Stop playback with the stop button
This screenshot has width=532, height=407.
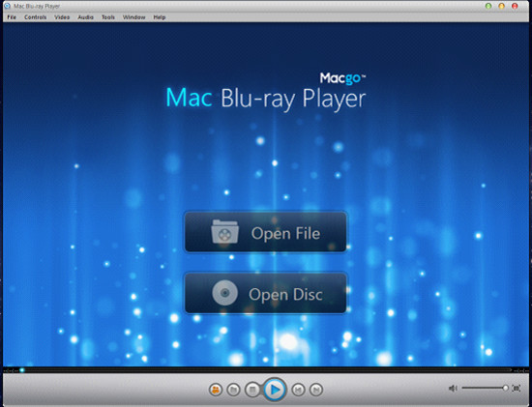coord(252,390)
